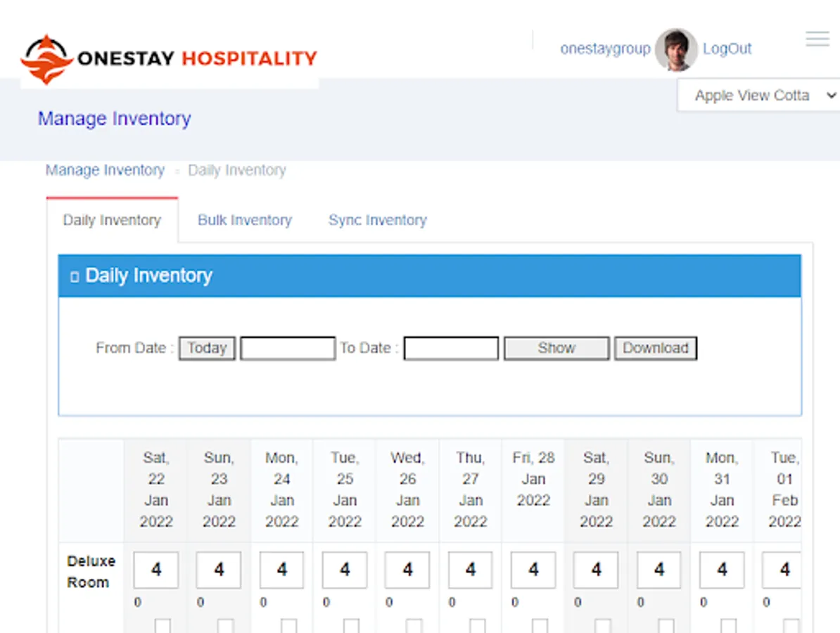Focus the From Date input field
Viewport: 840px width, 633px height.
[x=288, y=348]
